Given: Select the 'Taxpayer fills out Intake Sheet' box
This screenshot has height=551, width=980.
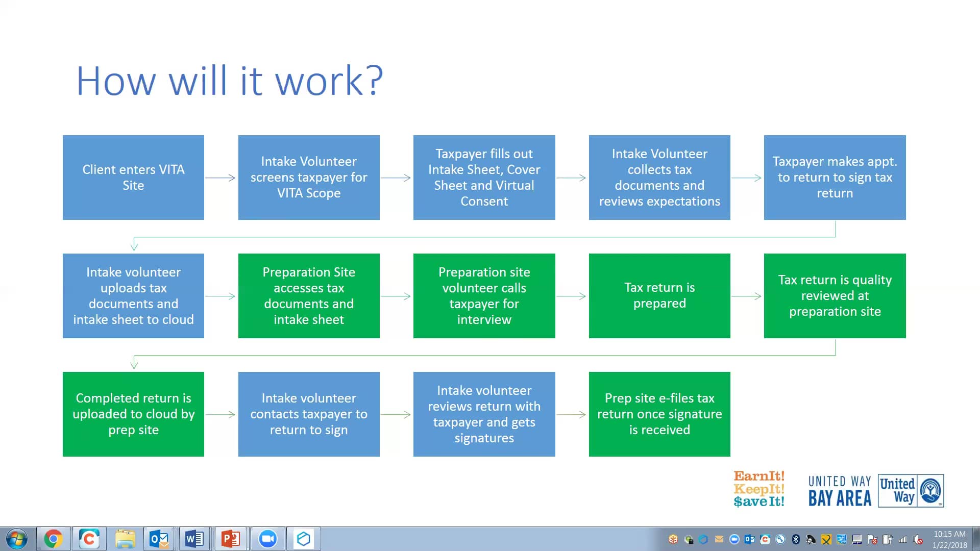Looking at the screenshot, I should point(484,178).
